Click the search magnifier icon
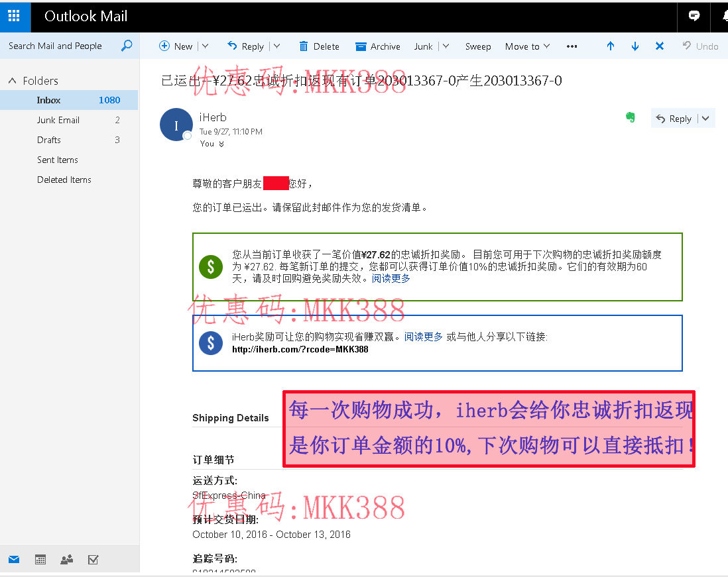 [x=127, y=46]
